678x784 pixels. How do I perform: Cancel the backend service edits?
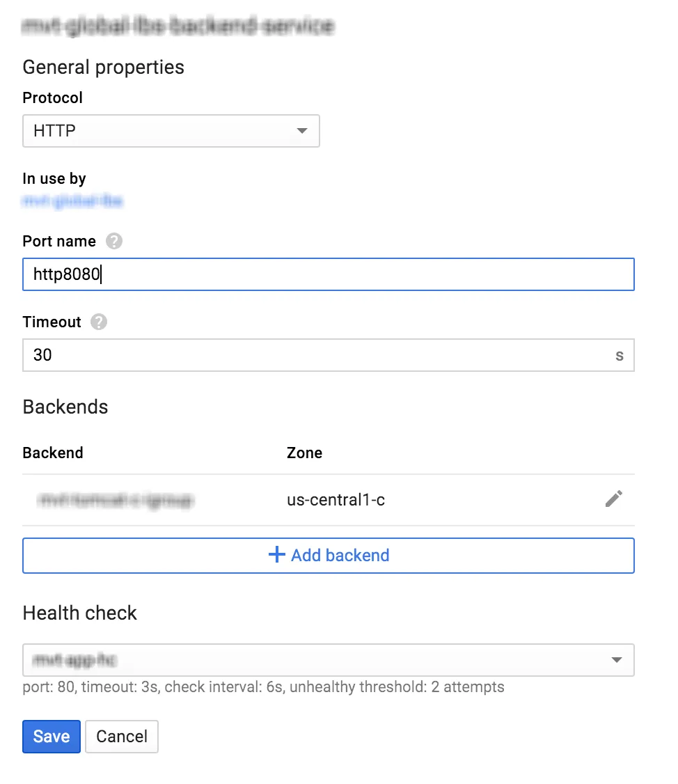tap(122, 737)
